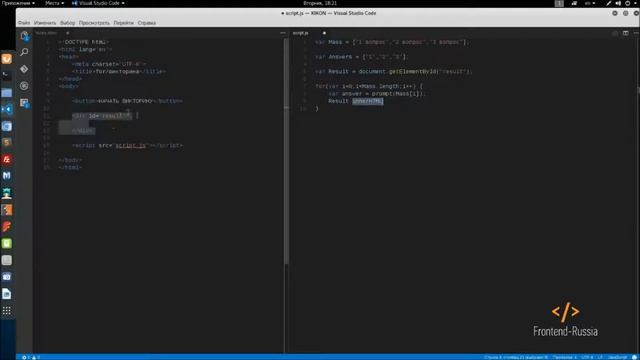Open the document app icon in dock
Viewport: 640px width, 360px height.
click(7, 293)
